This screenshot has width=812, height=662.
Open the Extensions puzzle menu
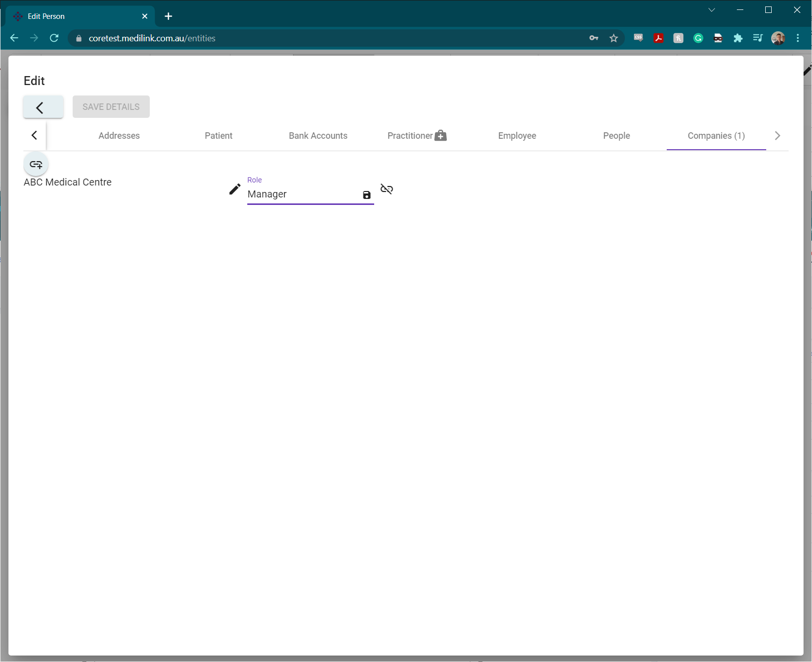pyautogui.click(x=738, y=38)
